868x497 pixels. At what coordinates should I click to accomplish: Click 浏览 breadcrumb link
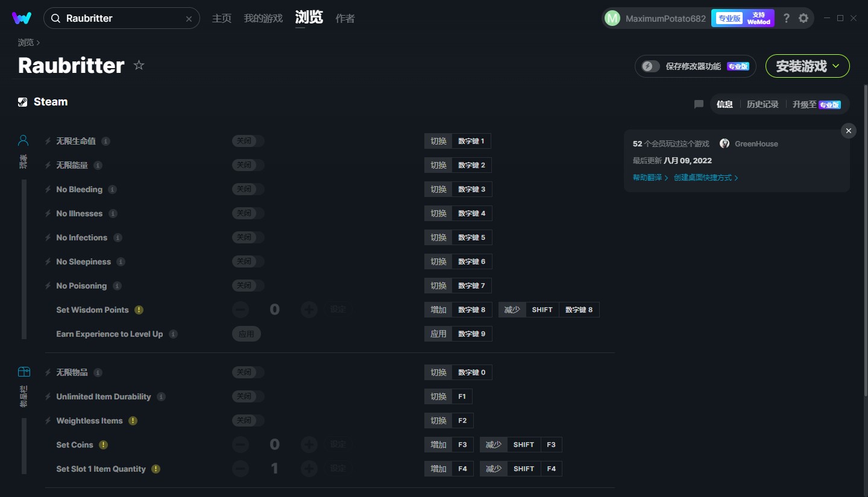point(26,42)
